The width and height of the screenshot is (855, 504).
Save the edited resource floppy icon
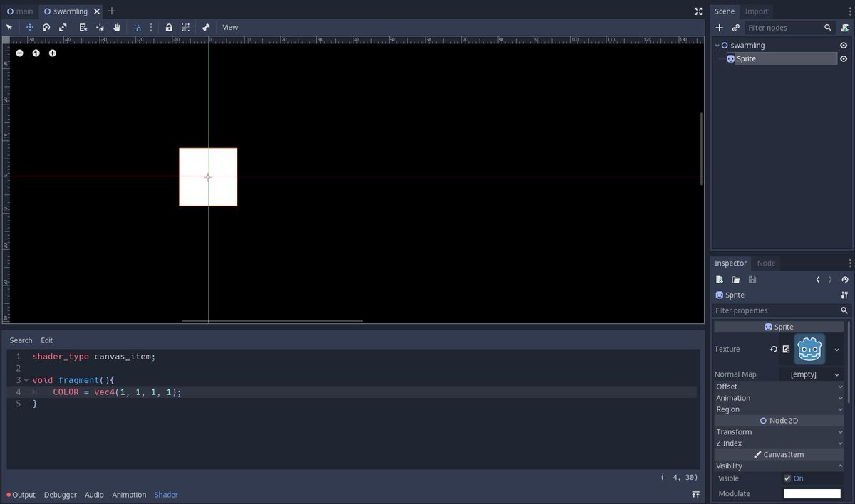coord(752,280)
